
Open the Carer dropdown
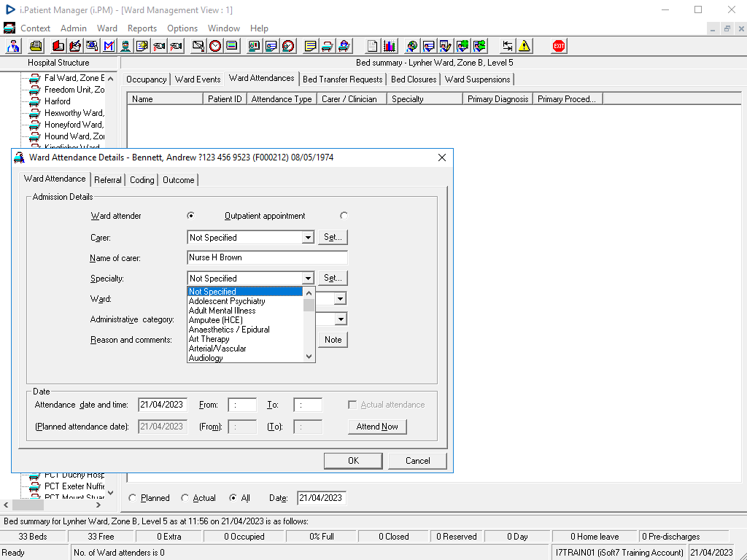(308, 237)
